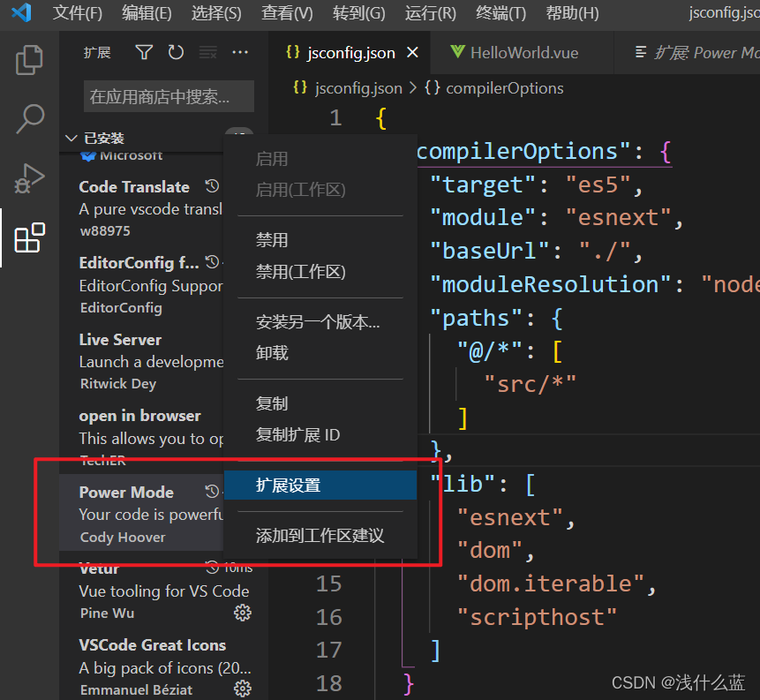Filter extensions using the funnel icon

[x=144, y=52]
